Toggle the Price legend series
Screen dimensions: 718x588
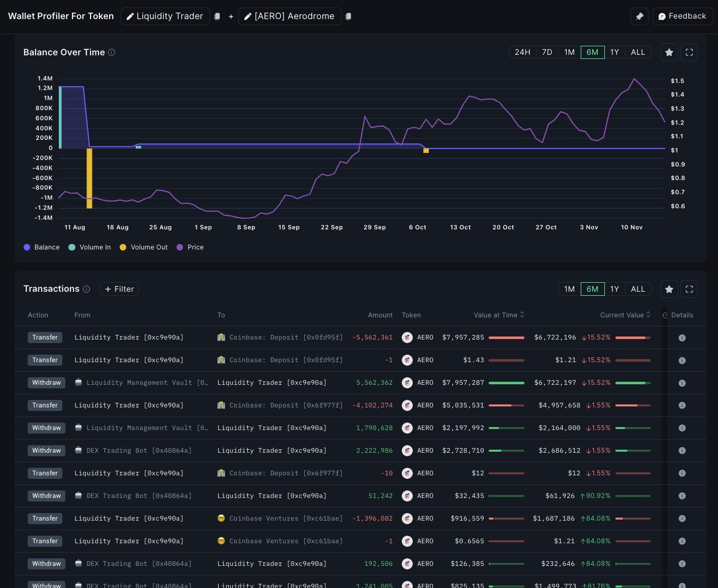pyautogui.click(x=190, y=247)
